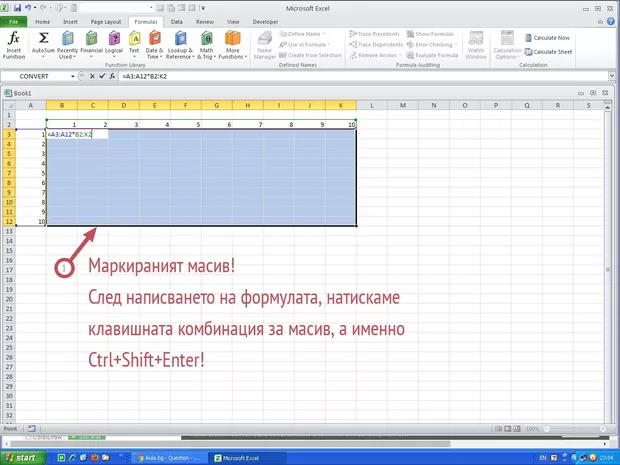The height and width of the screenshot is (465, 620).
Task: Switch to Aula.bg browser taskbar button
Action: [169, 458]
